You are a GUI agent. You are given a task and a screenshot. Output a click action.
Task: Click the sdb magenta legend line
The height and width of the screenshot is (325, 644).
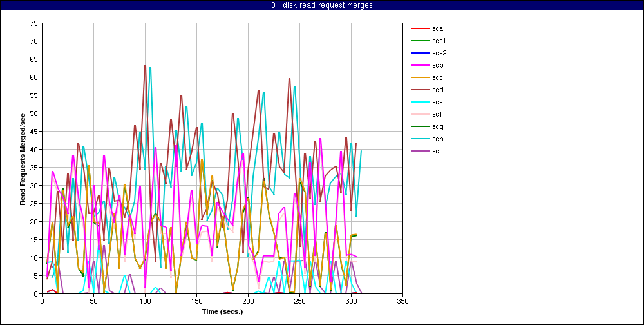(419, 65)
